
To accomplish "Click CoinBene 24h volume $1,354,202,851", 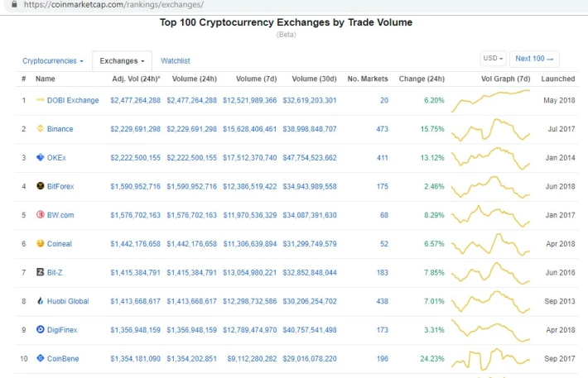I will tap(191, 358).
